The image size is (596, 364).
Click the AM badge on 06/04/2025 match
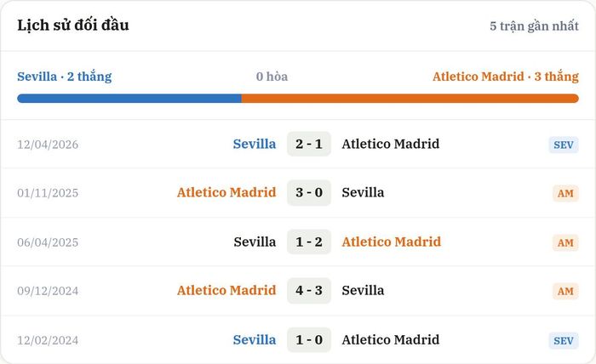(x=565, y=242)
